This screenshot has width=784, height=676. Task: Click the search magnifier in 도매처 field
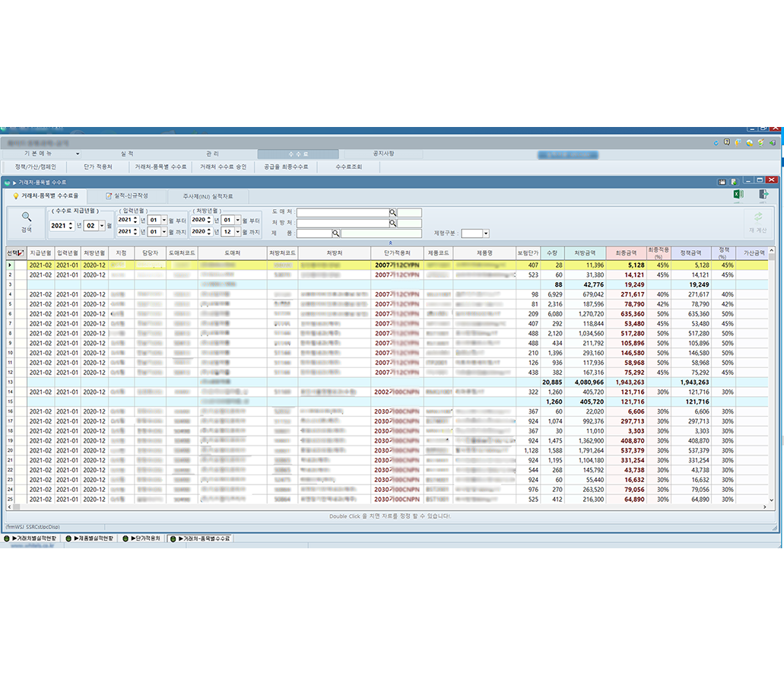point(392,213)
